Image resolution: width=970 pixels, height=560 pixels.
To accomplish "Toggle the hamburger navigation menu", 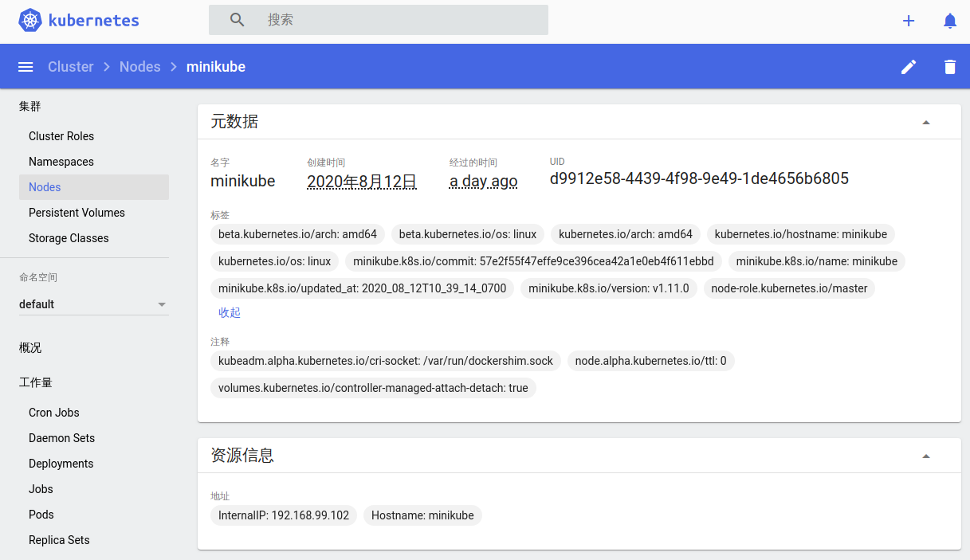I will pyautogui.click(x=26, y=67).
